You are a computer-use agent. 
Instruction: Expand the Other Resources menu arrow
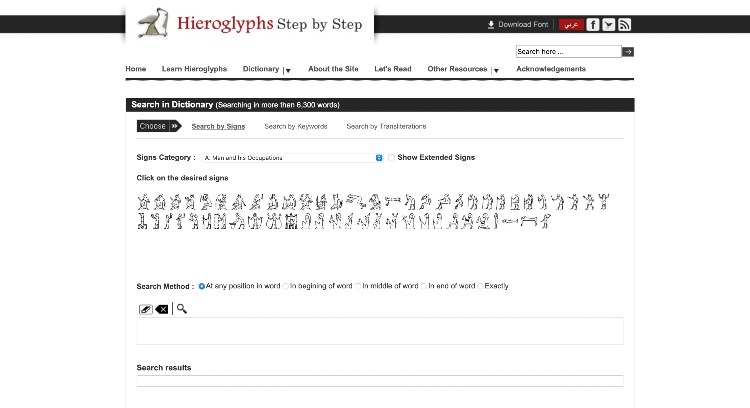coord(496,70)
